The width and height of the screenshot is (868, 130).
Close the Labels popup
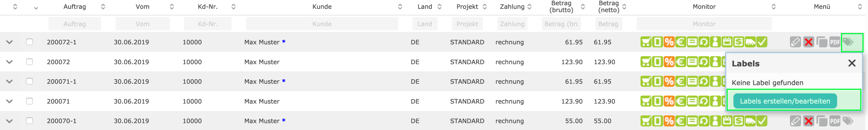pos(852,63)
